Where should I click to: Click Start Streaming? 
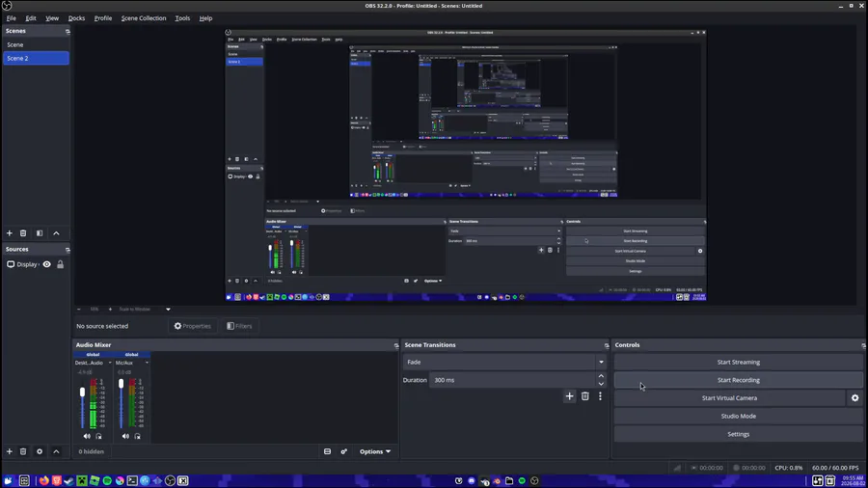pos(738,362)
